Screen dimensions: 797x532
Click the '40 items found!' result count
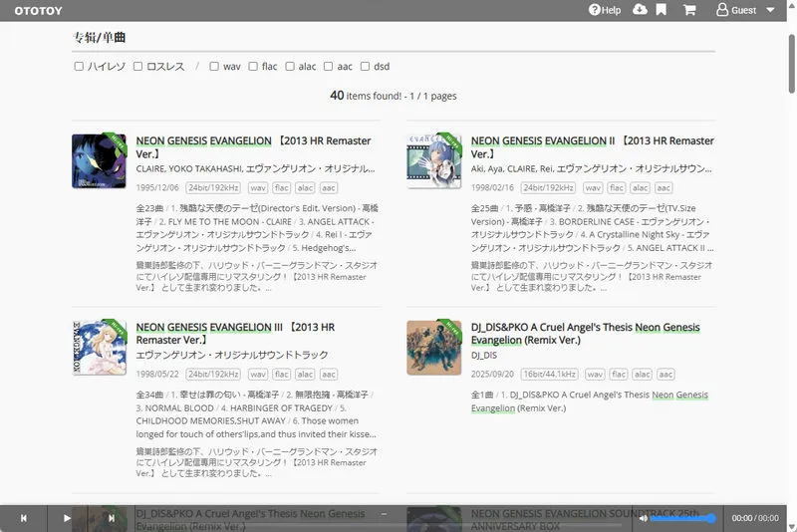click(394, 96)
